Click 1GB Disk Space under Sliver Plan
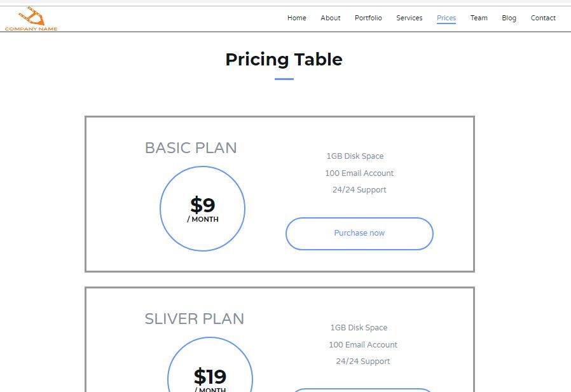The image size is (571, 392). coord(359,328)
